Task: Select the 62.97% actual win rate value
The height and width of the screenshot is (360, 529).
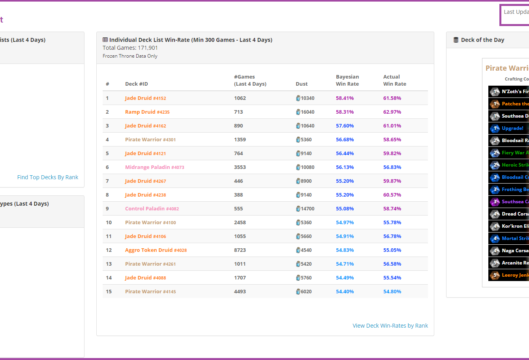Action: click(x=392, y=112)
